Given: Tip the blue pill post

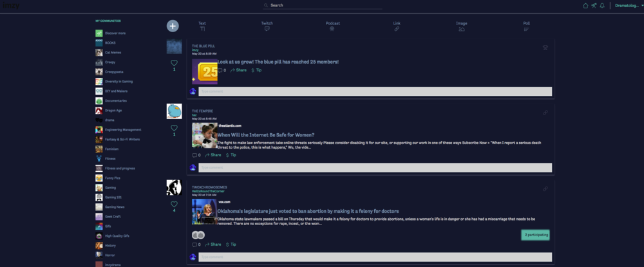Looking at the screenshot, I should 256,70.
